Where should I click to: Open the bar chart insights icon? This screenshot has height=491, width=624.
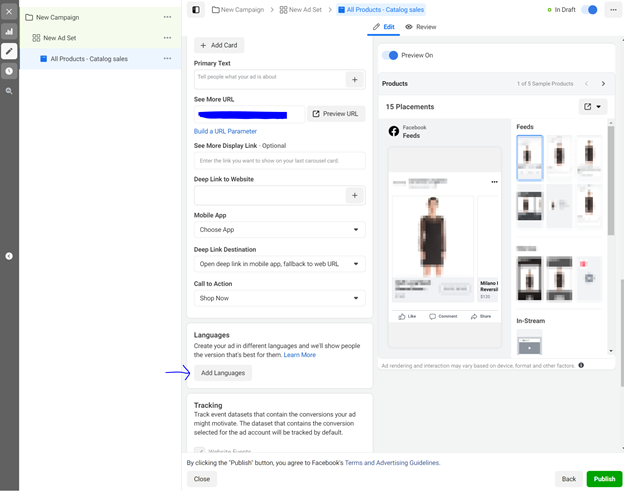pyautogui.click(x=9, y=31)
